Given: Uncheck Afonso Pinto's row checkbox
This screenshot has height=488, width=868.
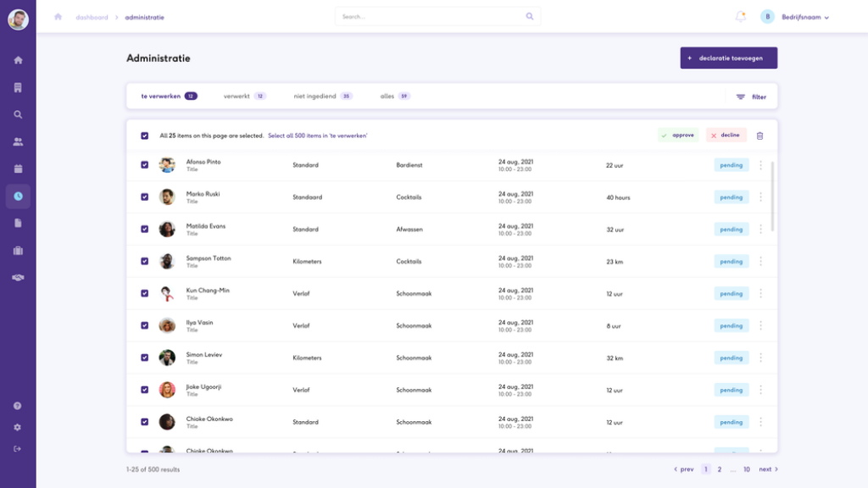Looking at the screenshot, I should click(x=144, y=165).
